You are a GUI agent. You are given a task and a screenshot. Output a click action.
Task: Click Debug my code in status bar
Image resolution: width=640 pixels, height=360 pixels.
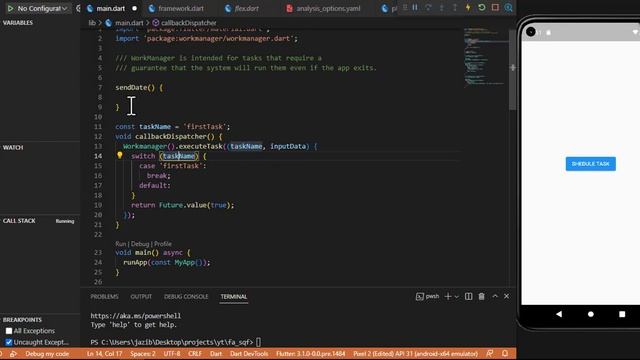pos(47,353)
